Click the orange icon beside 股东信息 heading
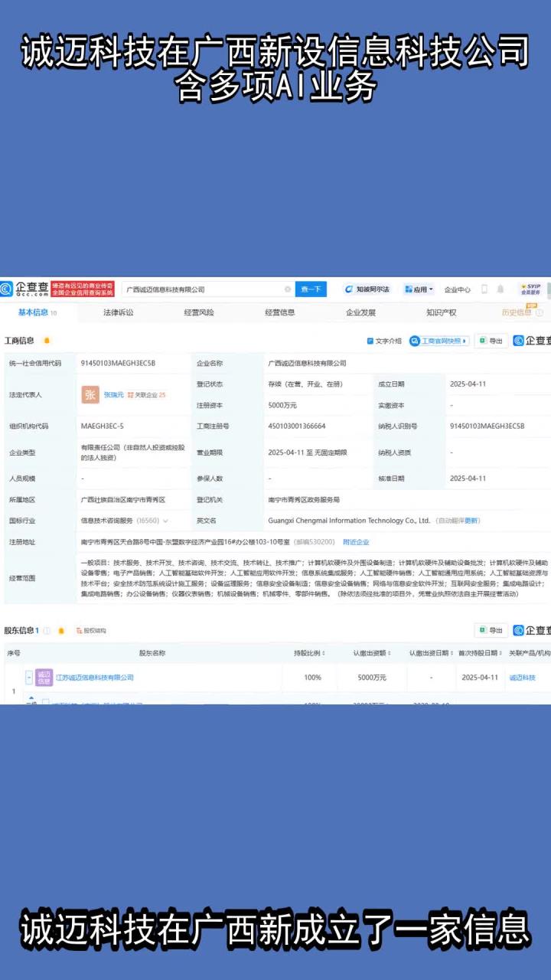The image size is (551, 980). coord(63,631)
